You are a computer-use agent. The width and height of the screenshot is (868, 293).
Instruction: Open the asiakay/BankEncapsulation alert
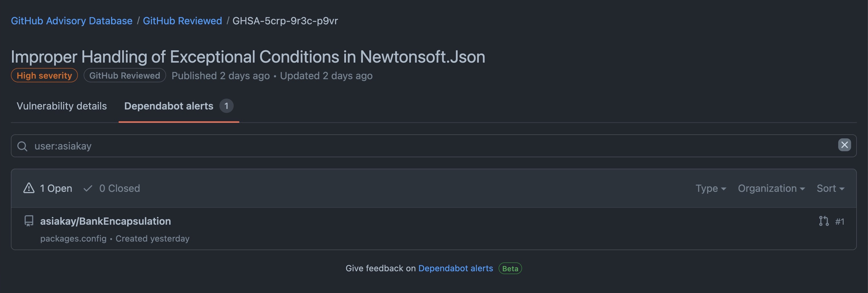point(105,221)
